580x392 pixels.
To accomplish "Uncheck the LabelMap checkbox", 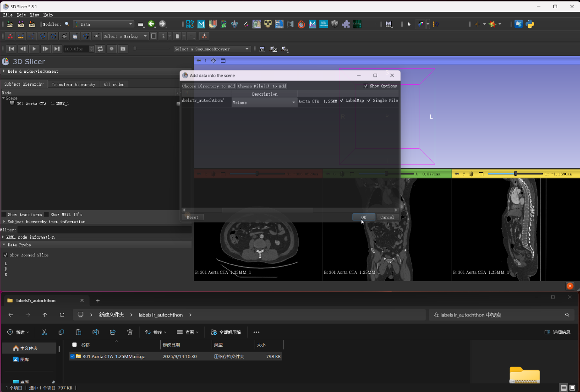I will point(342,100).
